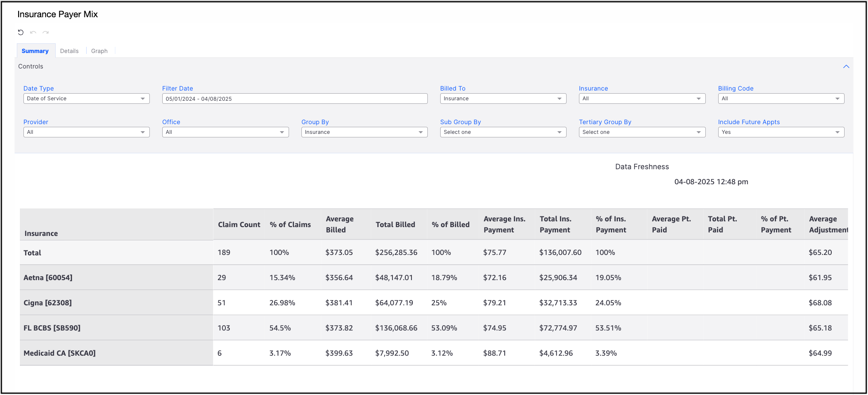The width and height of the screenshot is (868, 395).
Task: Change the Group By dropdown
Action: [364, 132]
